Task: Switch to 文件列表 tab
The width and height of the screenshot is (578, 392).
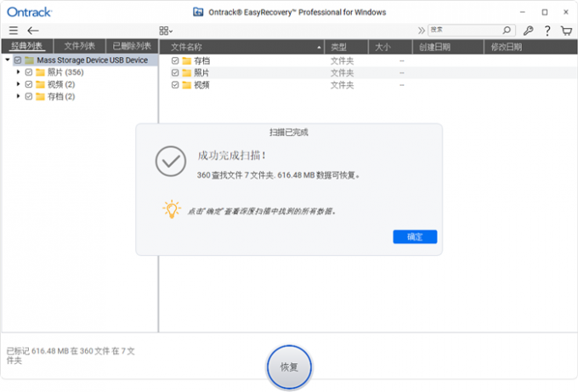Action: (80, 47)
